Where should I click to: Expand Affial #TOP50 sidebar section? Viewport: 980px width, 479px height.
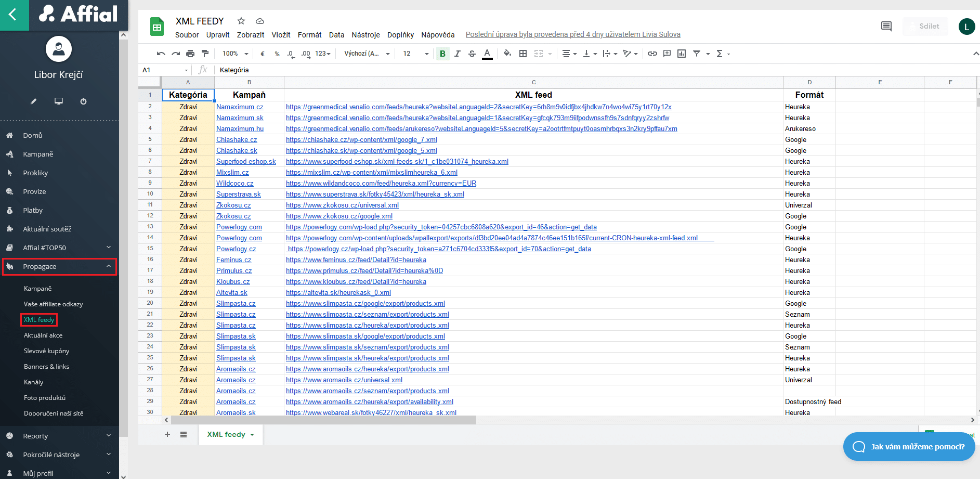(x=59, y=248)
